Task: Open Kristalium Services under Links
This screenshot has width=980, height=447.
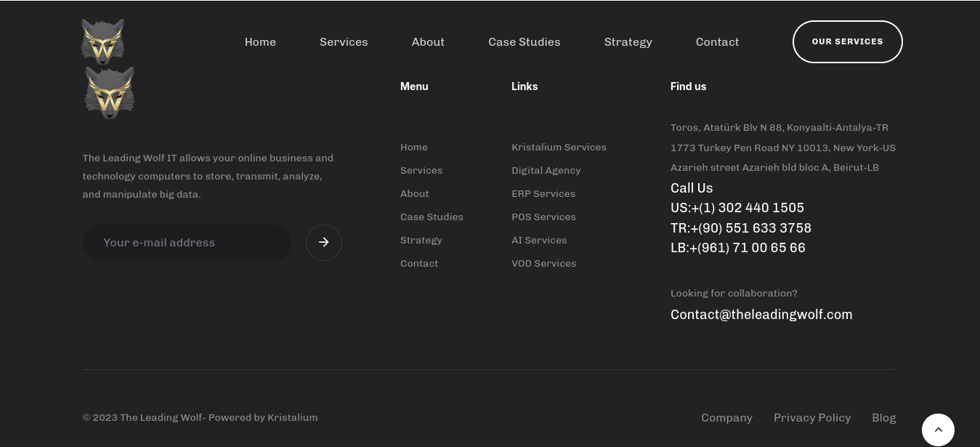Action: click(x=559, y=147)
